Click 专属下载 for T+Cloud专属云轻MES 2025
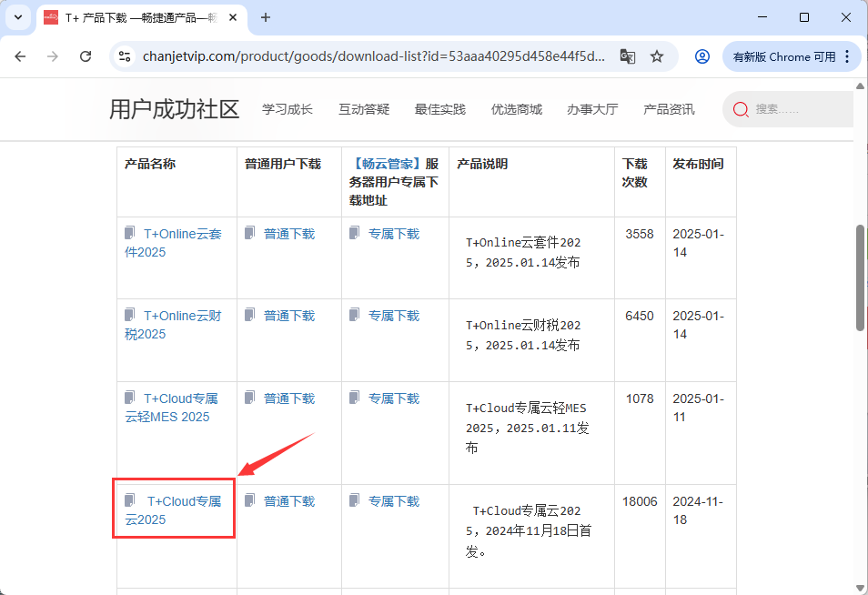Image resolution: width=868 pixels, height=595 pixels. click(394, 398)
